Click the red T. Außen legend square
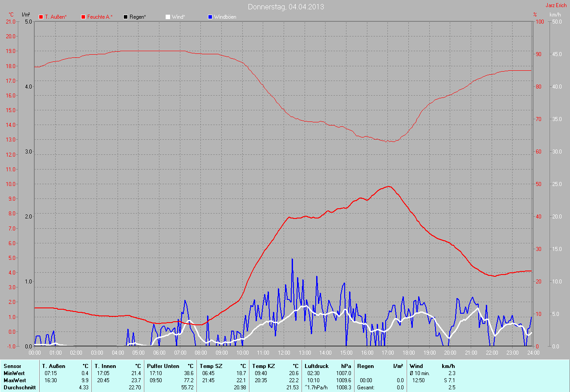 click(x=41, y=17)
